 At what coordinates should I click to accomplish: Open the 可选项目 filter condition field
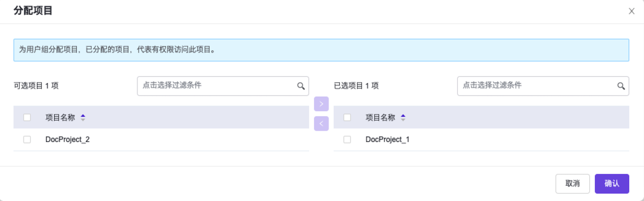pos(223,86)
